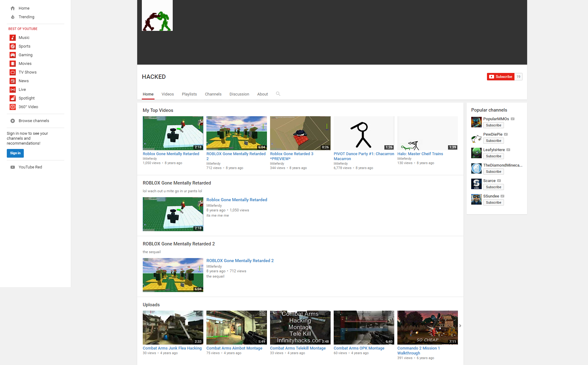Switch to the Videos tab
Screen dimensions: 588x365
coord(168,94)
